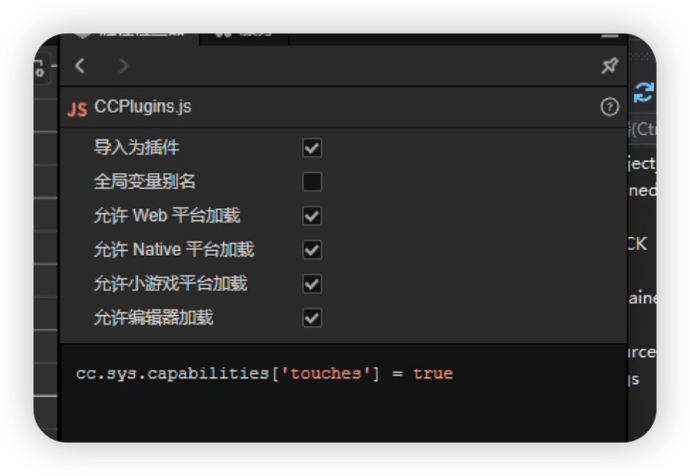Screen dimensions: 690x476
Task: Select the CCPlugins.js file name header
Action: pyautogui.click(x=142, y=107)
